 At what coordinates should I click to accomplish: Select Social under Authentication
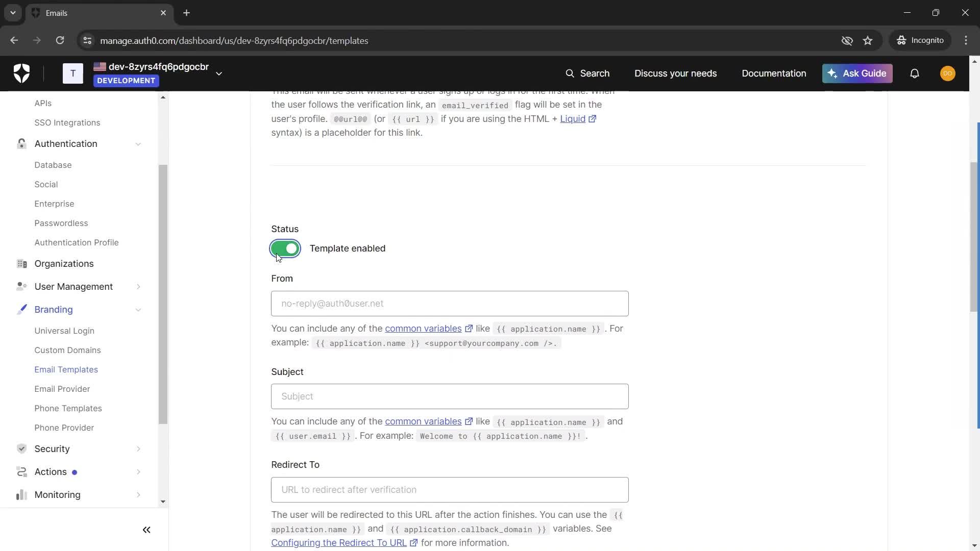(x=46, y=184)
